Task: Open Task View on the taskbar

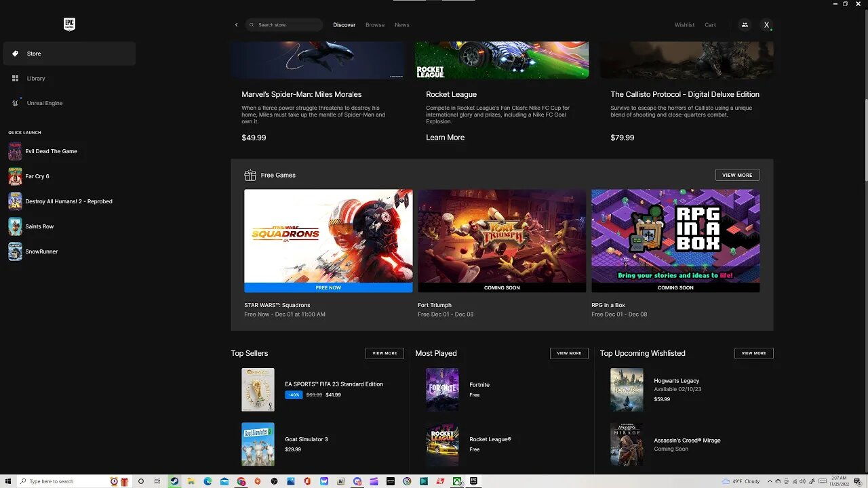Action: [157, 481]
